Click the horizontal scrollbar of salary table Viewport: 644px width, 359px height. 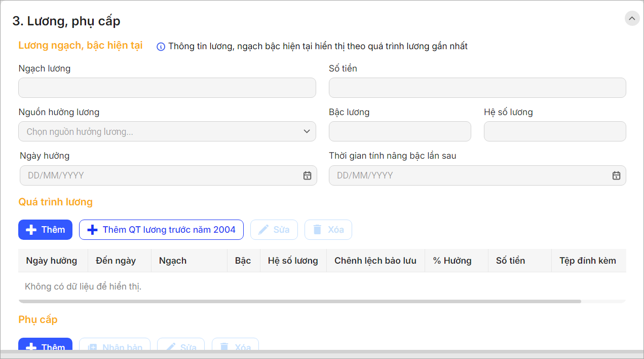[300, 301]
